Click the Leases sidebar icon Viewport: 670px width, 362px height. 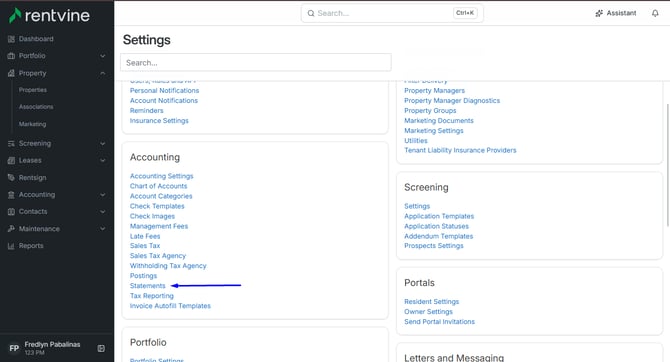(x=12, y=161)
